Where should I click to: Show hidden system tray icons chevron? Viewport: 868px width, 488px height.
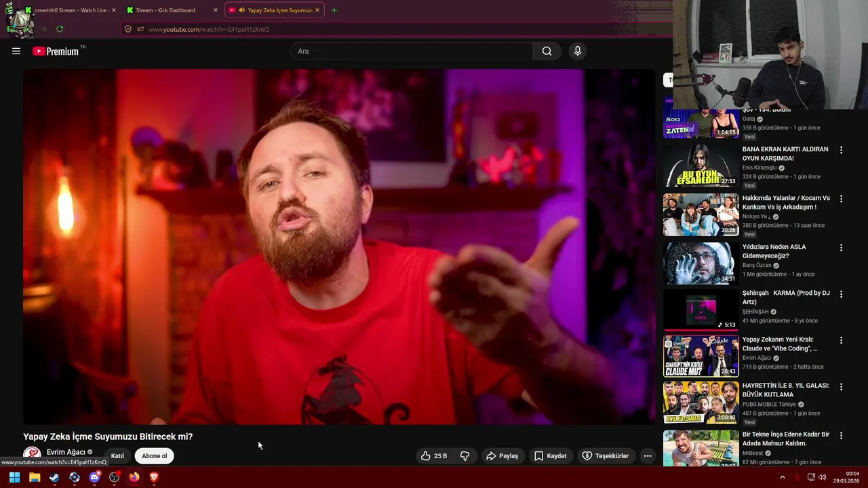[782, 477]
